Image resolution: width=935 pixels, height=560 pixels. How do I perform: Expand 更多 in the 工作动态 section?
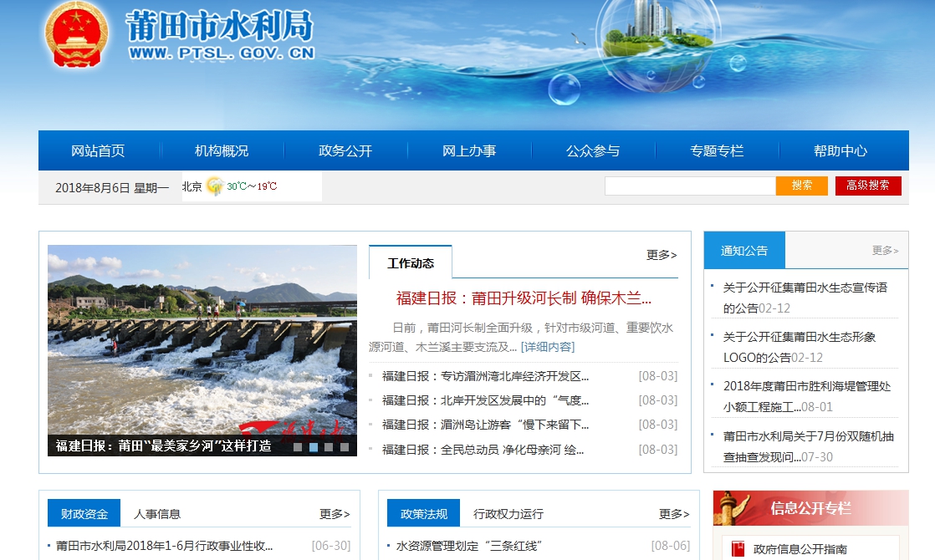coord(661,255)
